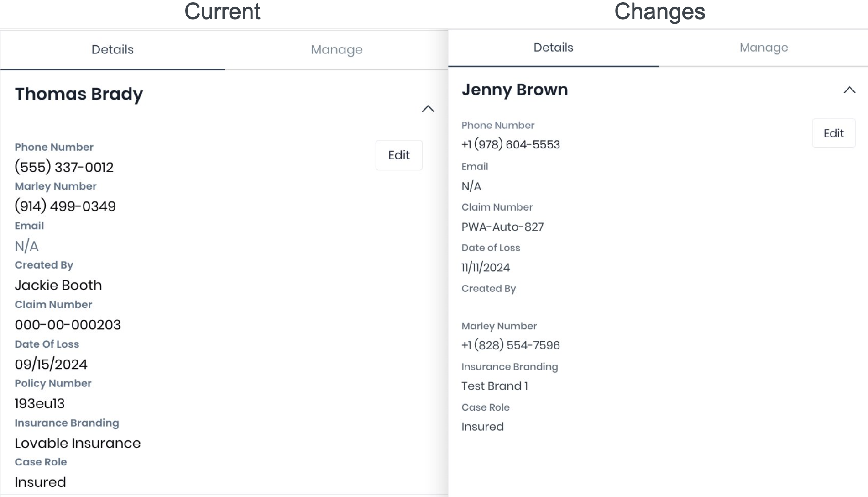This screenshot has height=497, width=868.
Task: Click date of loss 09/15/2024
Action: tap(51, 365)
